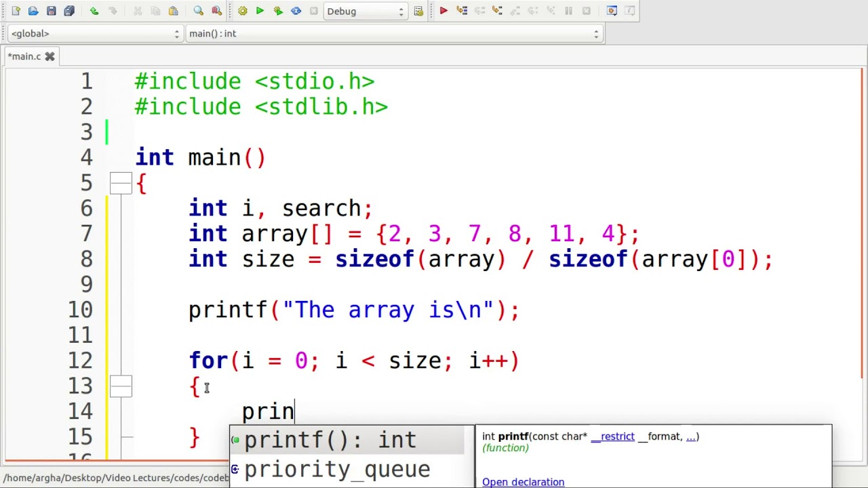
Task: Open the debugging windows menu icon
Action: coord(612,11)
